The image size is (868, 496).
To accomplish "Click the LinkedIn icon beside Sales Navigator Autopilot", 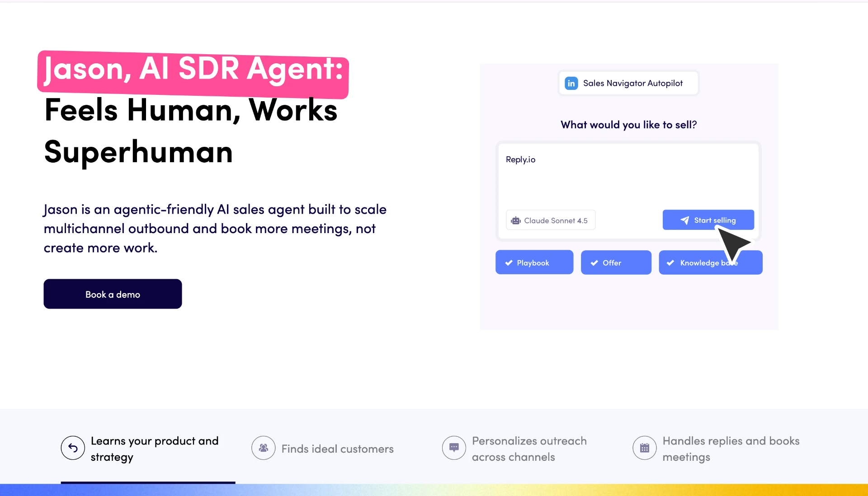I will [571, 83].
